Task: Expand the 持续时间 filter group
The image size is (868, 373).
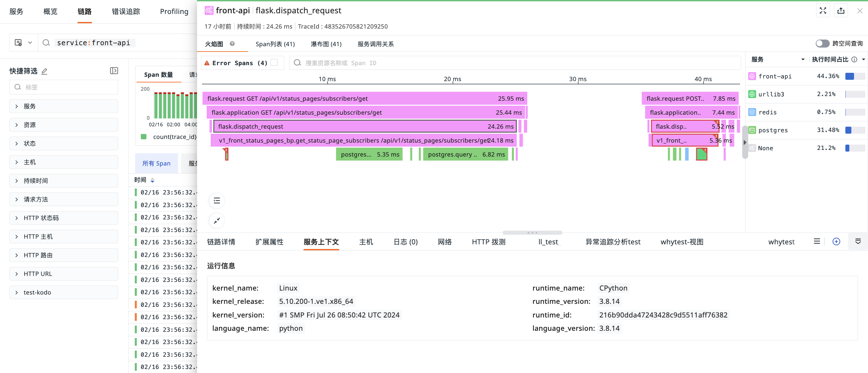Action: click(x=64, y=181)
